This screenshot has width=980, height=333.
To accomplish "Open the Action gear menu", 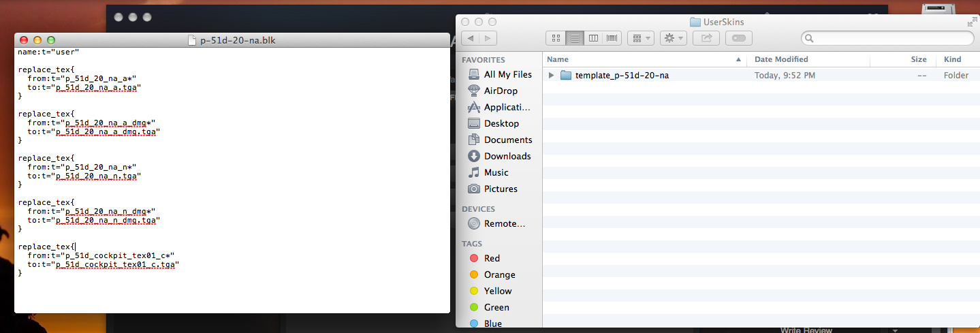I will (674, 38).
